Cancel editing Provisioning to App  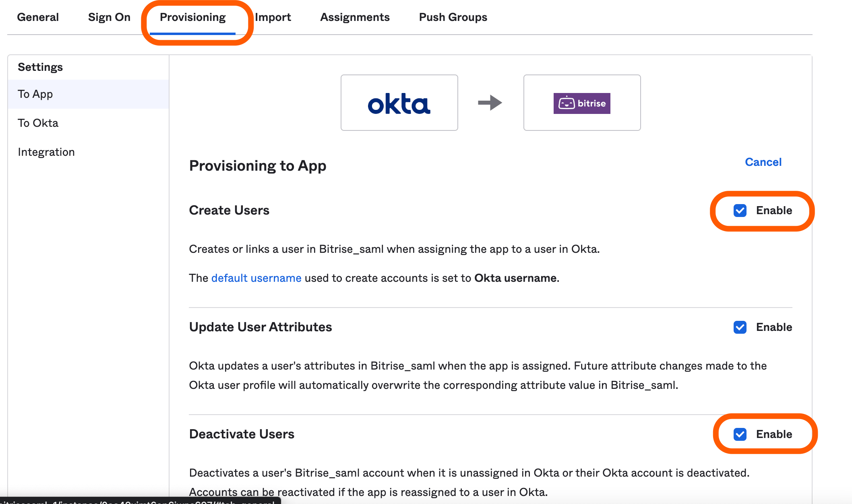tap(763, 162)
